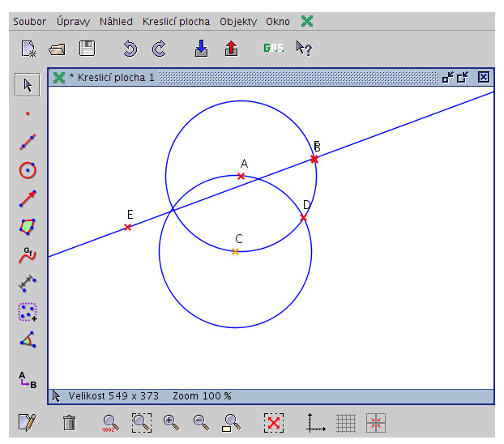Image resolution: width=504 pixels, height=444 pixels.
Task: Choose the function graph tool
Action: pyautogui.click(x=28, y=255)
